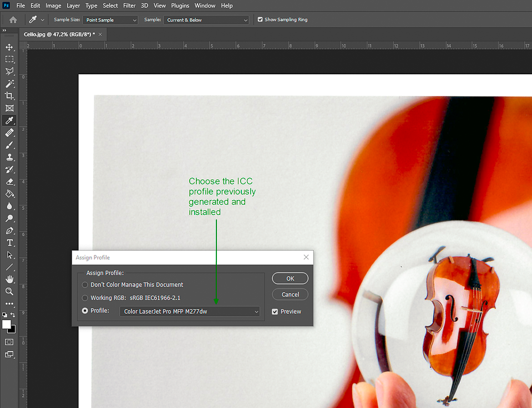
Task: Open the Type menu
Action: point(92,6)
